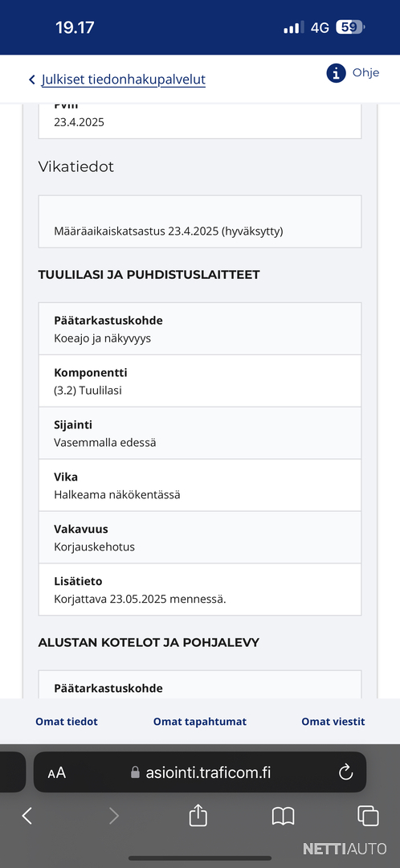
Task: Open Safari share sheet icon
Action: (x=198, y=816)
